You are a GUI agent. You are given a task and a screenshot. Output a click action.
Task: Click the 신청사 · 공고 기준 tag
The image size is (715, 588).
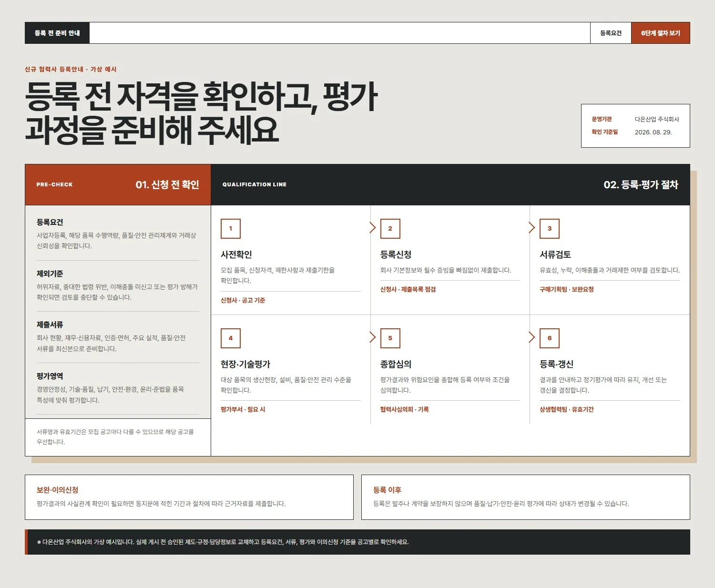point(243,300)
